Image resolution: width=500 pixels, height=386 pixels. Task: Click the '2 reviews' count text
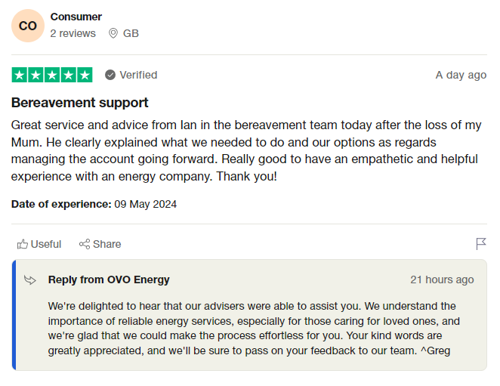click(x=73, y=33)
